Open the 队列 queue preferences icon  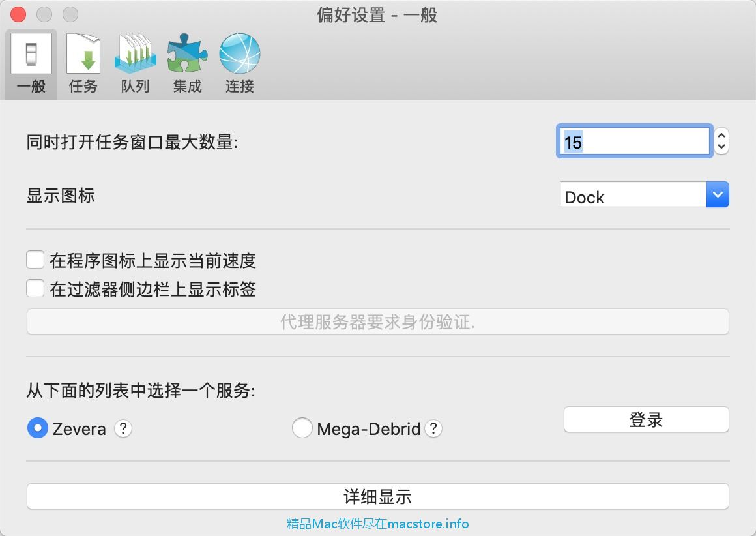tap(136, 53)
